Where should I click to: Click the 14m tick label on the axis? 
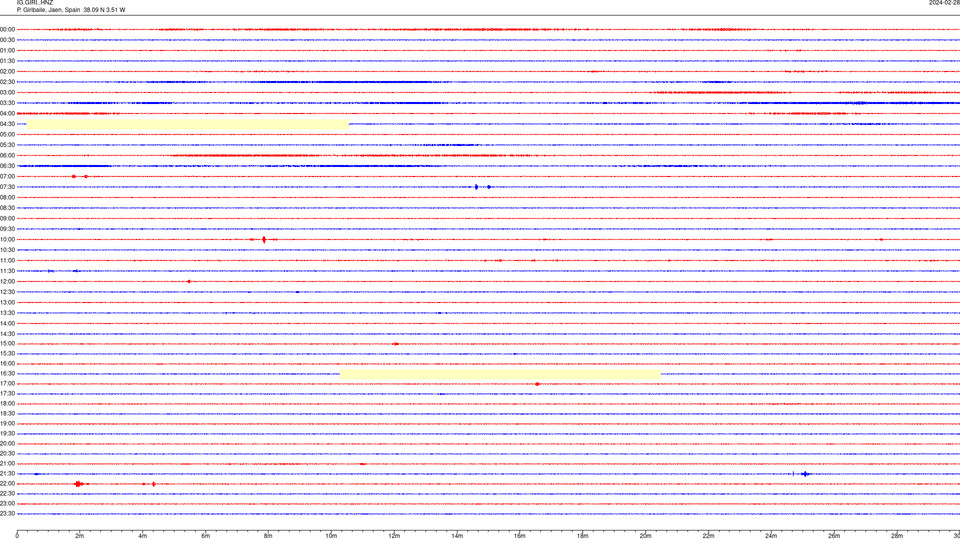click(x=457, y=536)
